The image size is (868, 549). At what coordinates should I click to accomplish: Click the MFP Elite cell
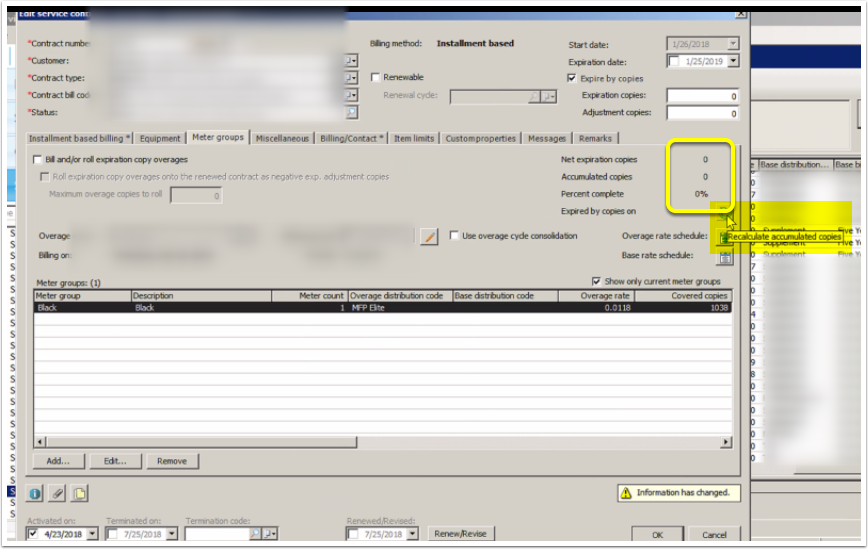click(x=401, y=308)
